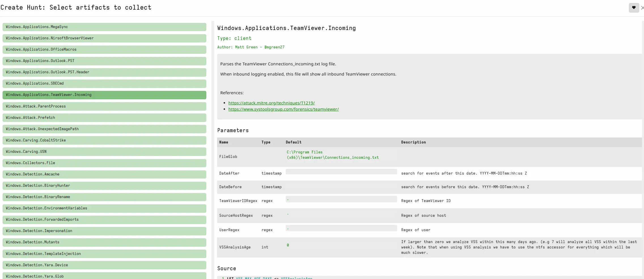Select Windows.Applications.NirsoftBrowserViewer artifact
This screenshot has width=644, height=279.
[104, 38]
